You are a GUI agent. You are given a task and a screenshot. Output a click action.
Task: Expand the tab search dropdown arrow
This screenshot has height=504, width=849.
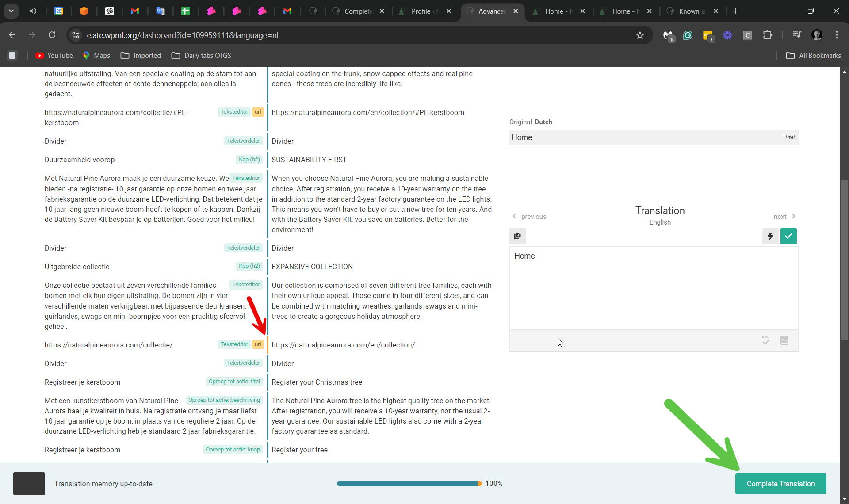11,11
